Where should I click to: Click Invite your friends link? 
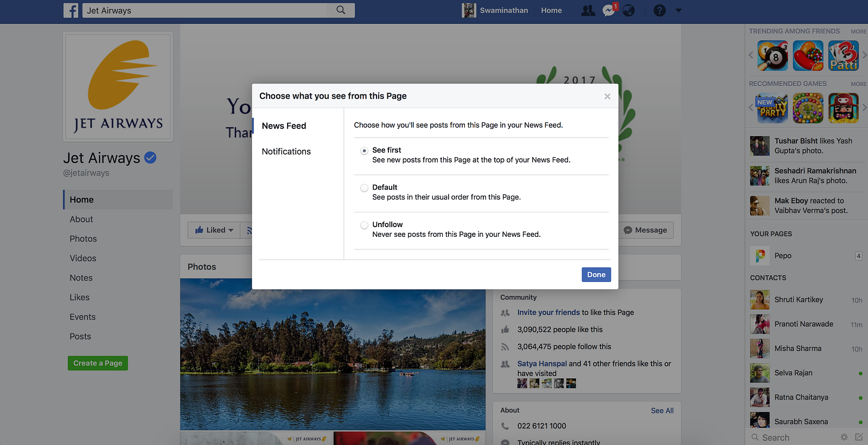548,312
